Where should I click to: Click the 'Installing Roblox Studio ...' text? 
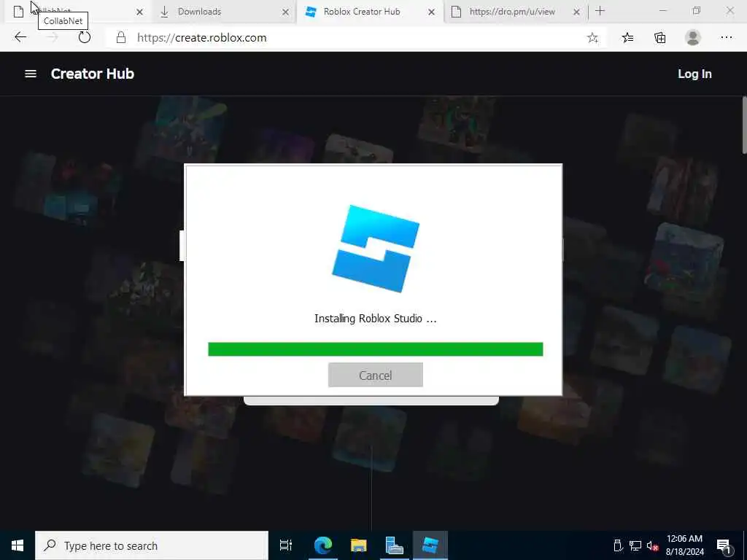pos(376,319)
